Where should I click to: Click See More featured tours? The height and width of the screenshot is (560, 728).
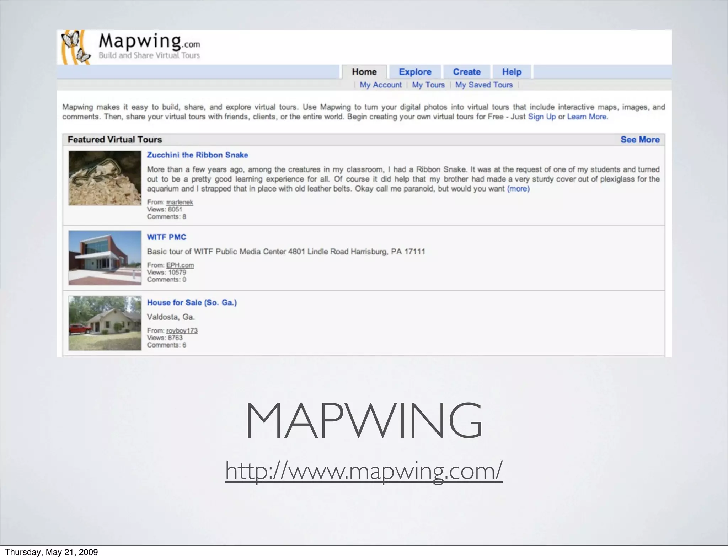(640, 140)
